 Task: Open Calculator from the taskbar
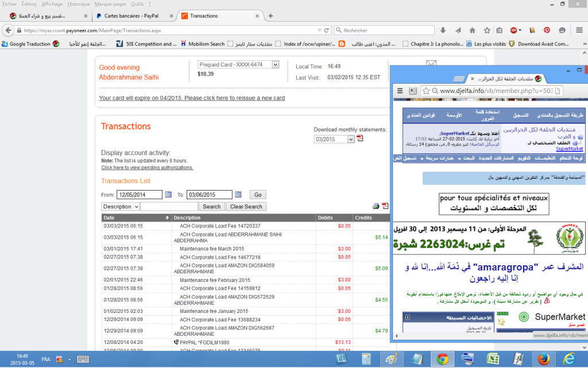click(x=366, y=359)
